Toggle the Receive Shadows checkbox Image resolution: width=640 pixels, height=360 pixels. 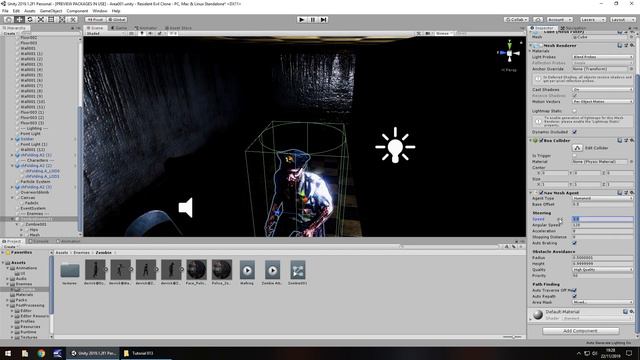[575, 96]
